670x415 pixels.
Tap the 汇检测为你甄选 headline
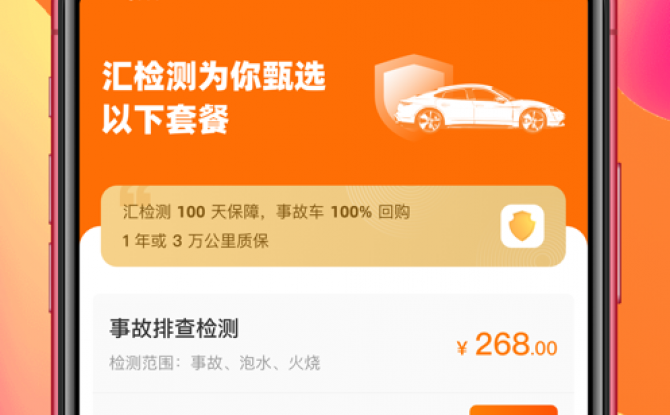pyautogui.click(x=214, y=77)
